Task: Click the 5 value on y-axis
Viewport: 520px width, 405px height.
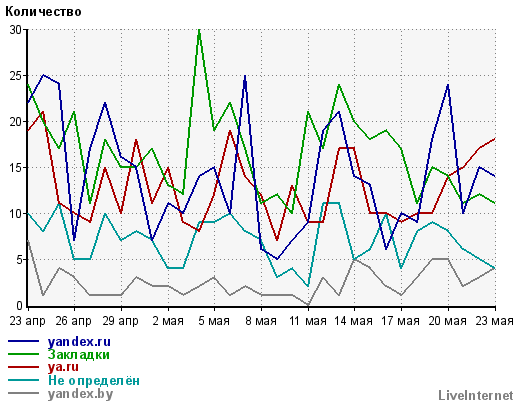Action: click(19, 260)
